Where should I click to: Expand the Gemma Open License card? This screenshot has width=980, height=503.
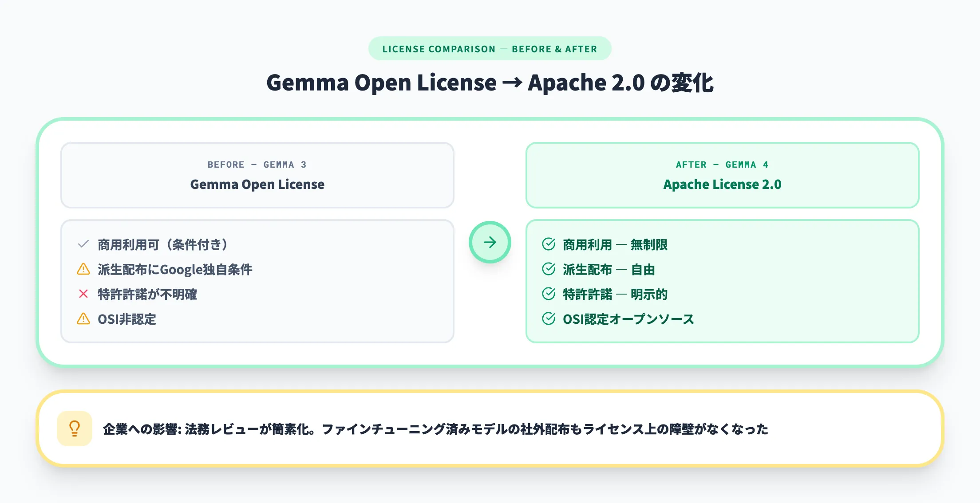coord(257,175)
